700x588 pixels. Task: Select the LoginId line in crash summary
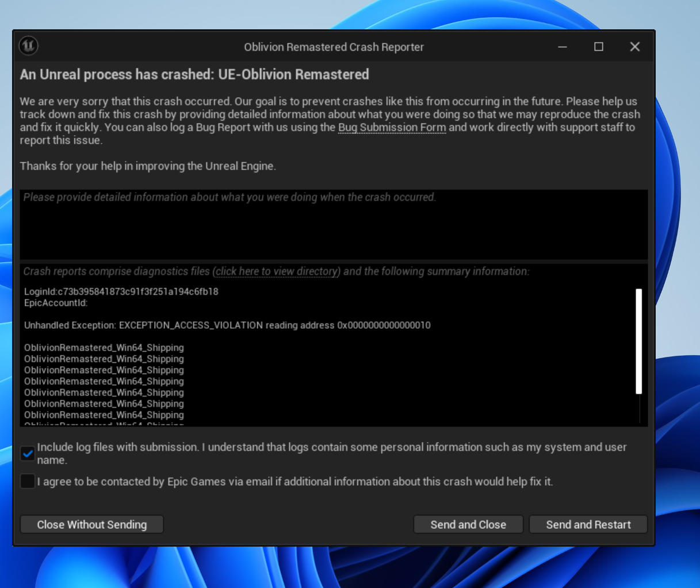[x=121, y=291]
